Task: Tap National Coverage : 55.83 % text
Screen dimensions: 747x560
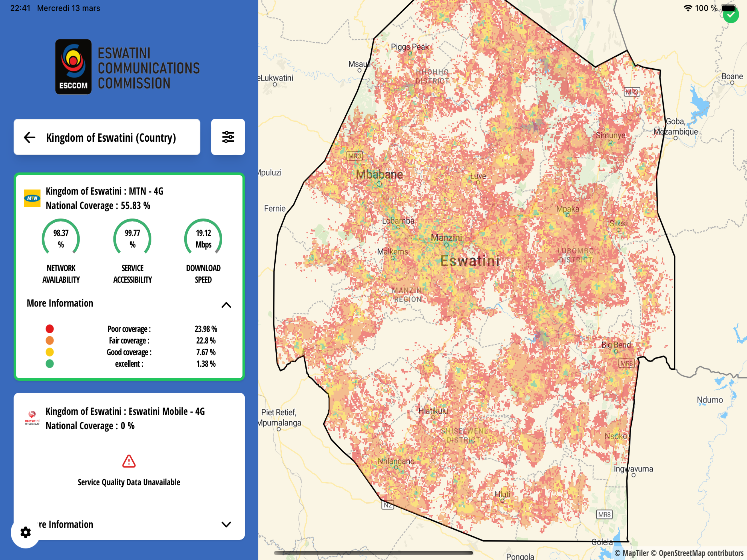Action: click(x=98, y=206)
